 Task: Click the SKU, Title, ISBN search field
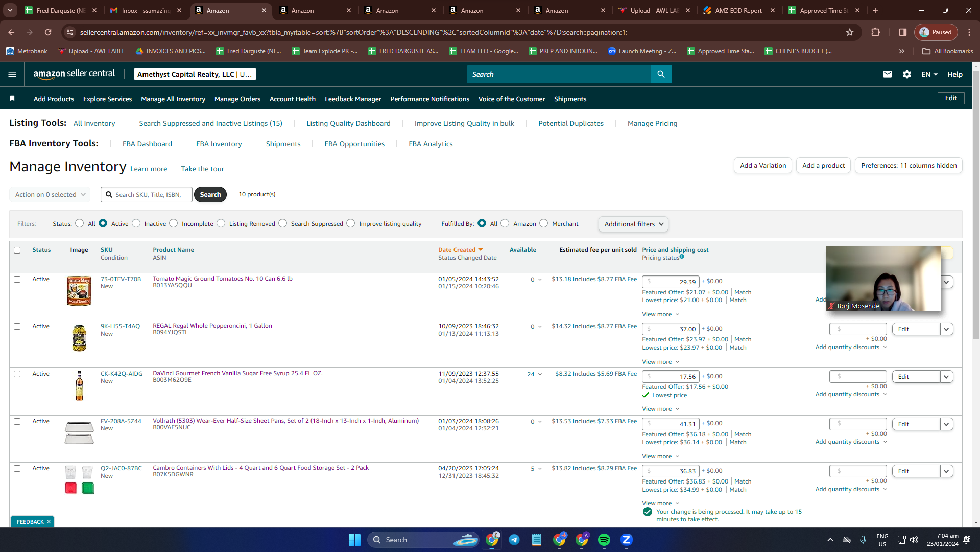tap(147, 195)
